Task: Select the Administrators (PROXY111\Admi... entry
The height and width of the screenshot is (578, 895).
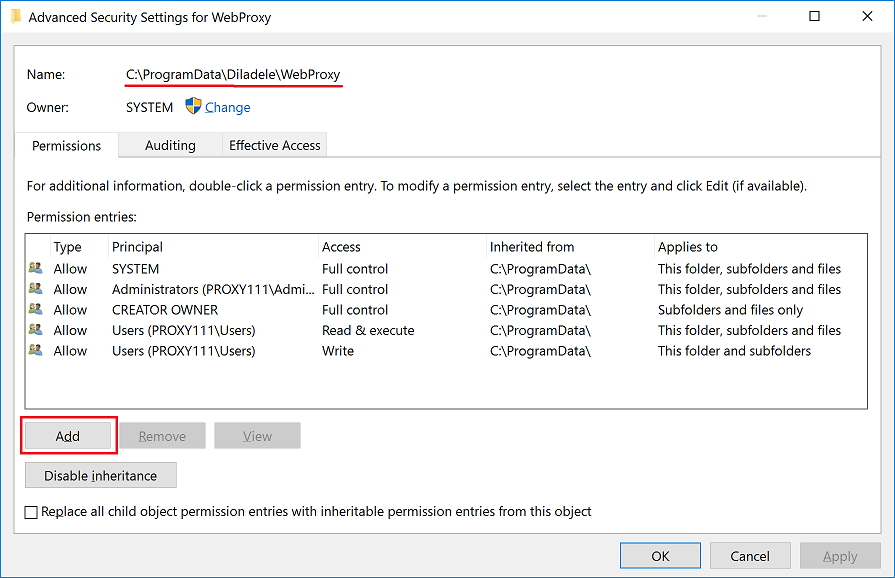Action: pyautogui.click(x=213, y=289)
